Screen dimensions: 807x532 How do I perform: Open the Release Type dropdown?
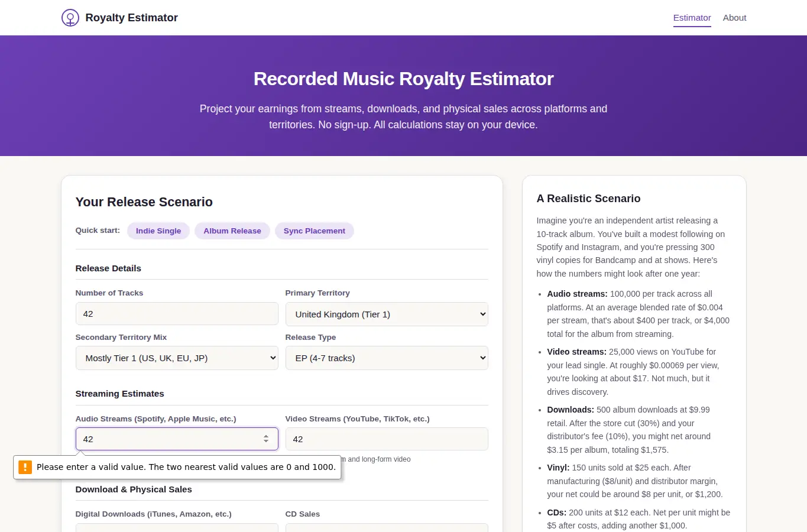pos(387,358)
